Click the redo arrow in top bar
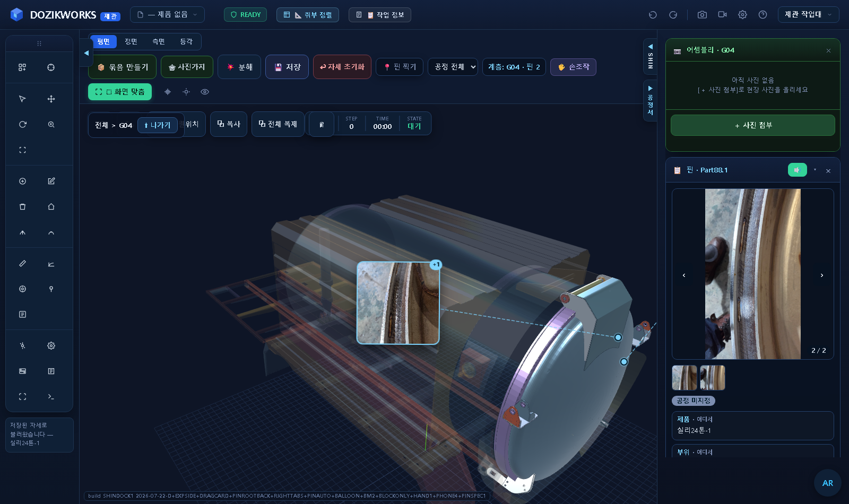This screenshot has width=849, height=504. click(x=673, y=15)
